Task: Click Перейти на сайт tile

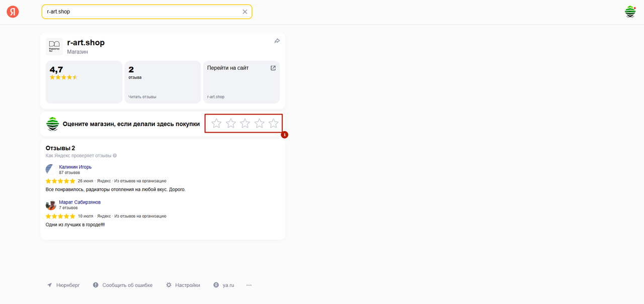Action: coord(241,82)
